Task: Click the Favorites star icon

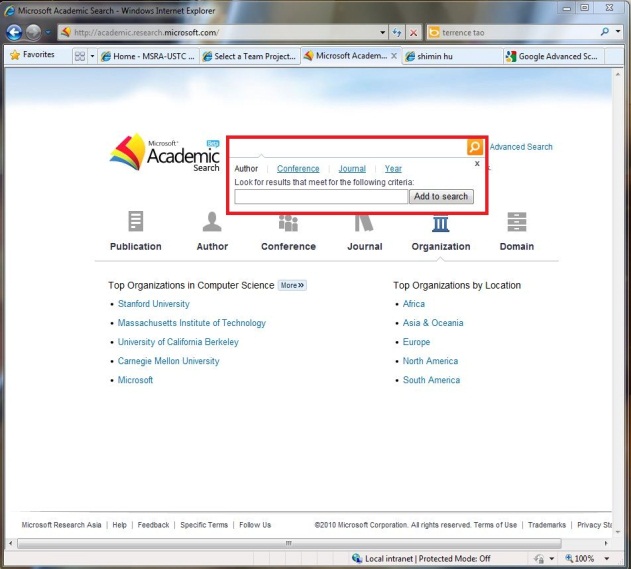Action: (15, 55)
